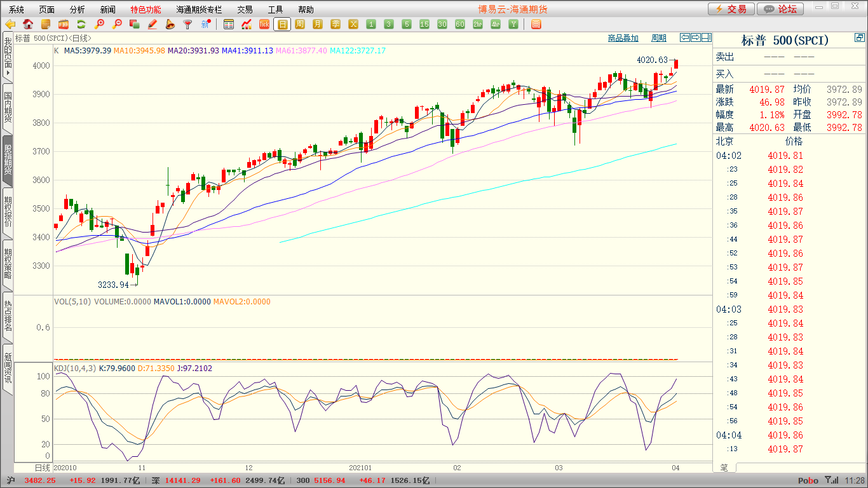Select the Y yearly period button
The image size is (868, 488).
click(x=513, y=24)
